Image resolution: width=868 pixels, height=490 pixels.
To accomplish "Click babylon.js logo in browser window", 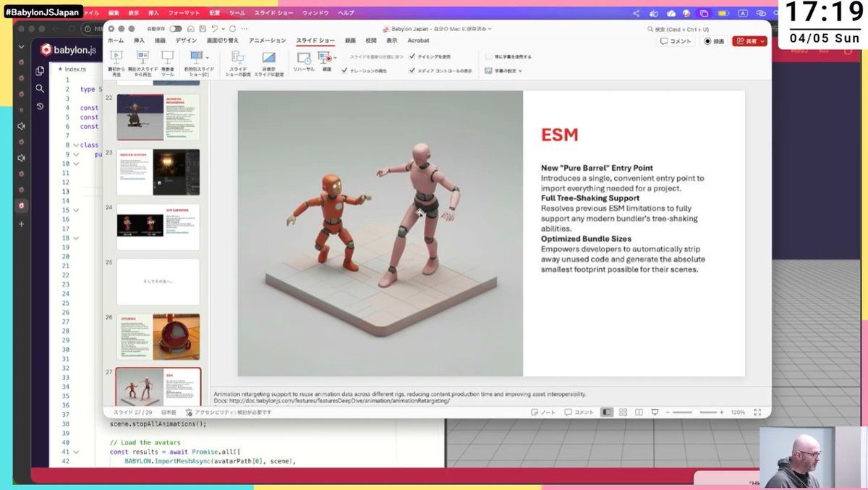I will tap(69, 49).
